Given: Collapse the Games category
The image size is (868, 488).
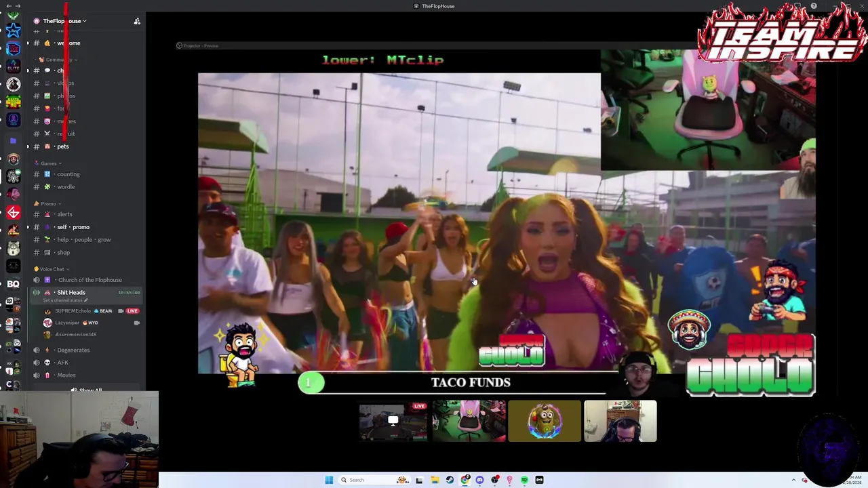Looking at the screenshot, I should pos(51,163).
